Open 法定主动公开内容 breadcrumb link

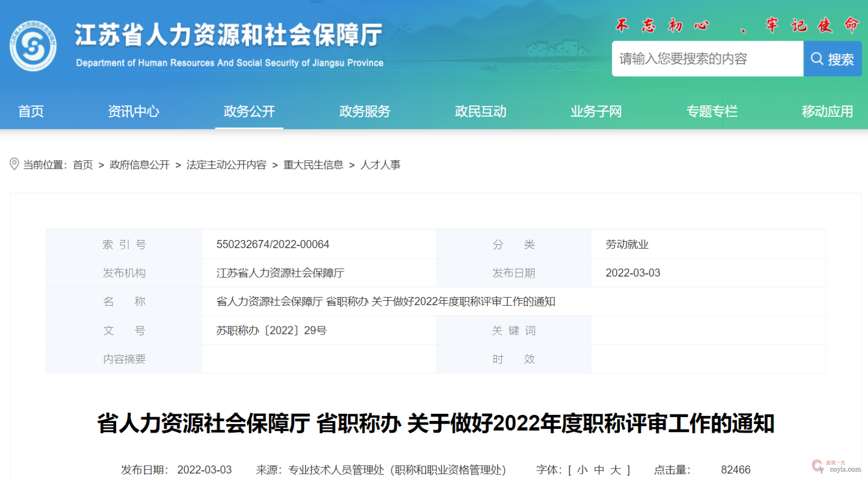pos(226,165)
